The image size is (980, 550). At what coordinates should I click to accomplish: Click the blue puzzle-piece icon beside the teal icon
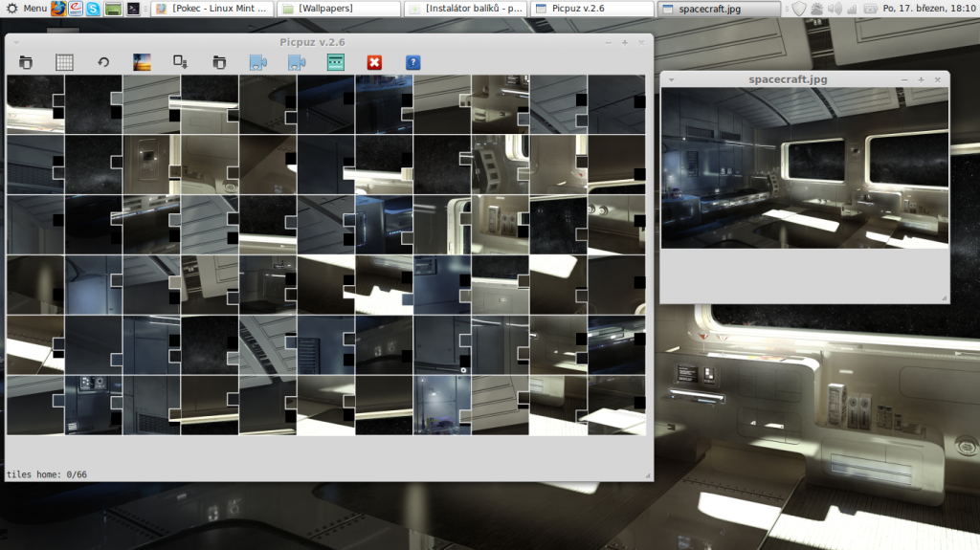tap(297, 62)
